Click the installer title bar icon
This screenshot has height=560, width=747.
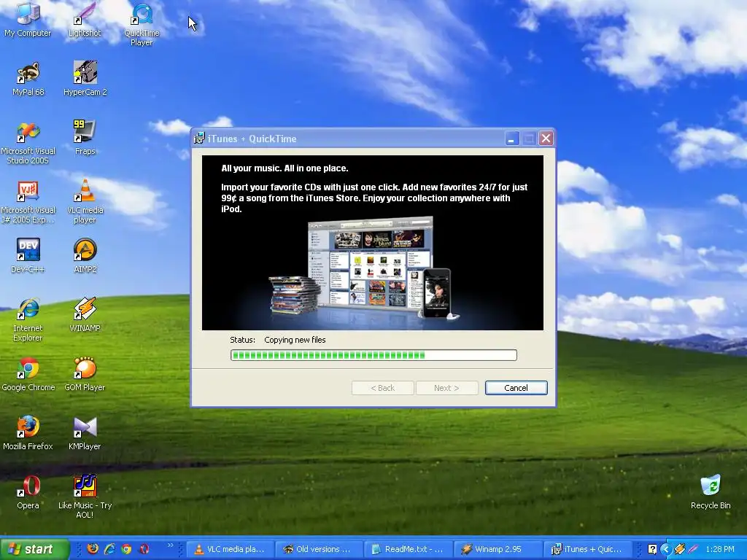199,139
